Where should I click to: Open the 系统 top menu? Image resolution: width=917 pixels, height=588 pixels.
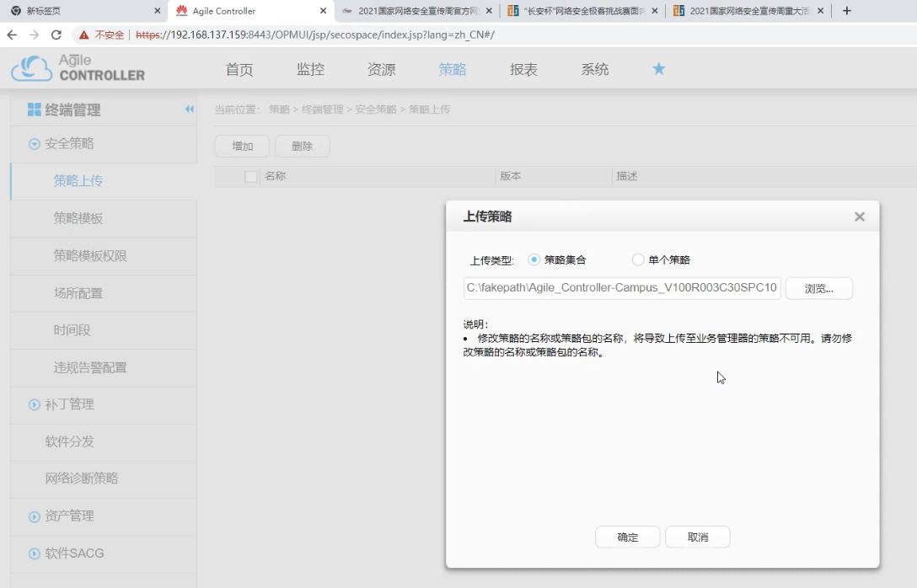(595, 70)
